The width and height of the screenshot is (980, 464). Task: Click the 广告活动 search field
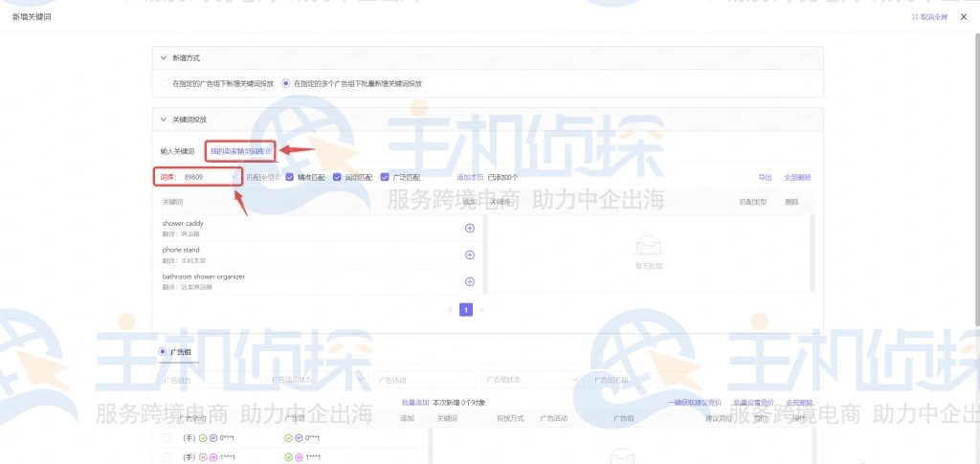[x=425, y=380]
